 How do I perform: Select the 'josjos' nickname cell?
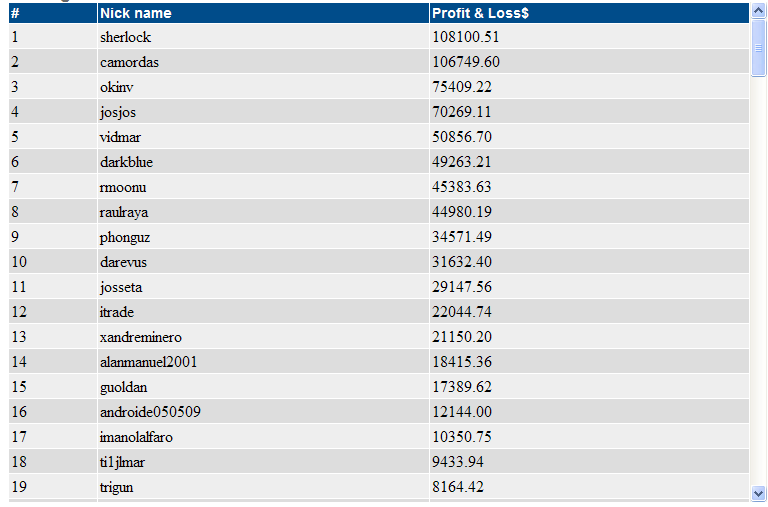pos(119,112)
